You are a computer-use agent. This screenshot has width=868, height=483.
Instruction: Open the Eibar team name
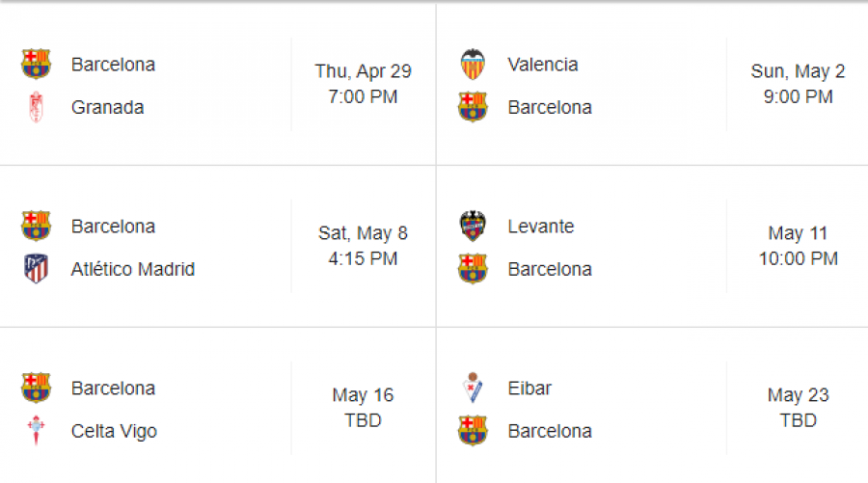[529, 389]
